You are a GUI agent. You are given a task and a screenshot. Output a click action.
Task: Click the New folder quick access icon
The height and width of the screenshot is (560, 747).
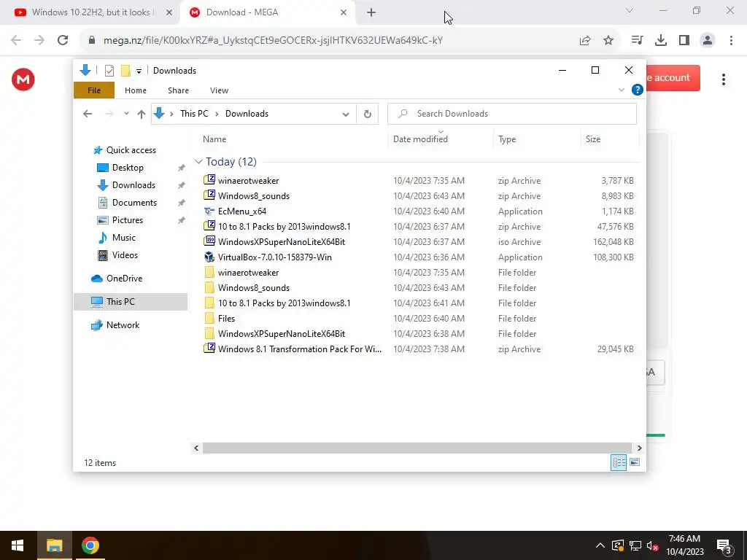coord(125,71)
